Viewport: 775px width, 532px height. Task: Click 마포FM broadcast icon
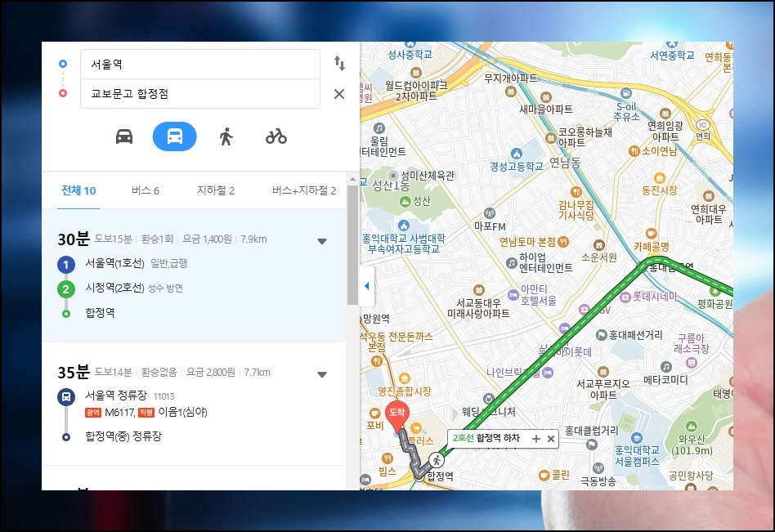(490, 213)
